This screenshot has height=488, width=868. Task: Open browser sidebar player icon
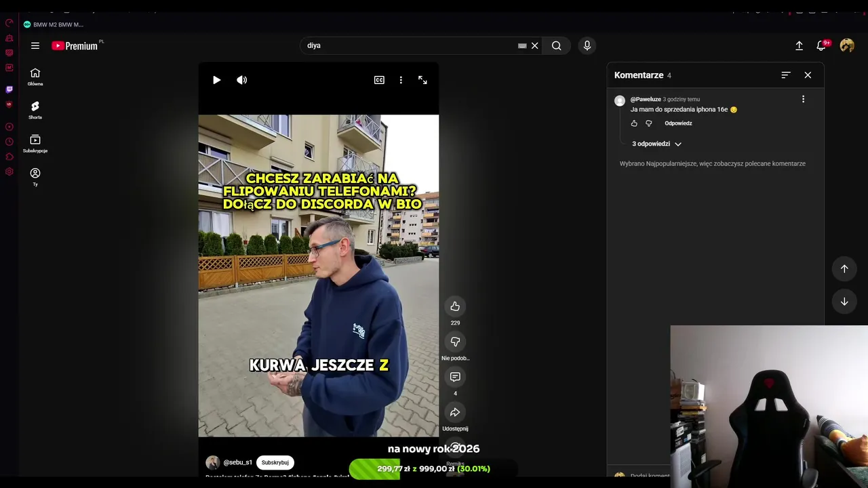[x=9, y=127]
